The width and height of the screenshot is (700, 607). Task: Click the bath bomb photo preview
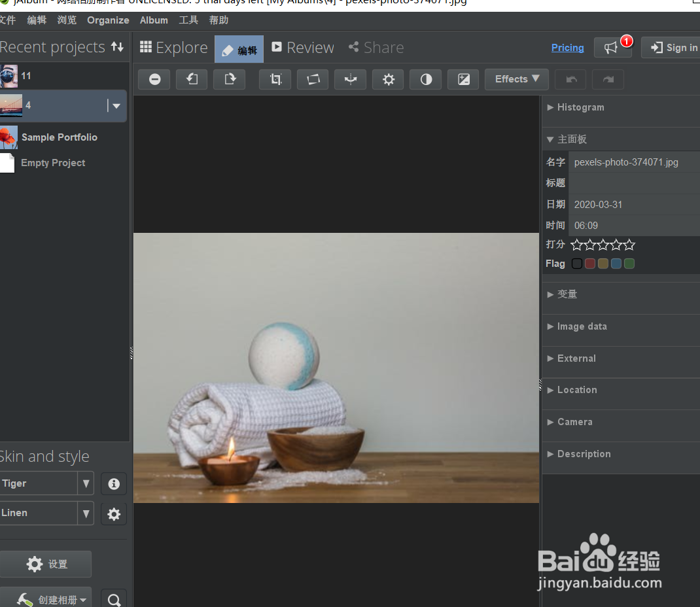(x=336, y=368)
